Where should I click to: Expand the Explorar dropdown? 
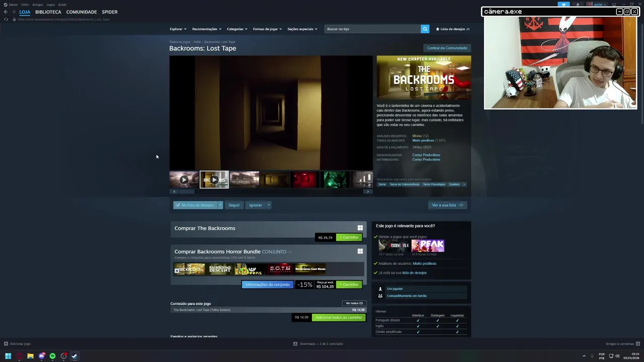tap(178, 29)
